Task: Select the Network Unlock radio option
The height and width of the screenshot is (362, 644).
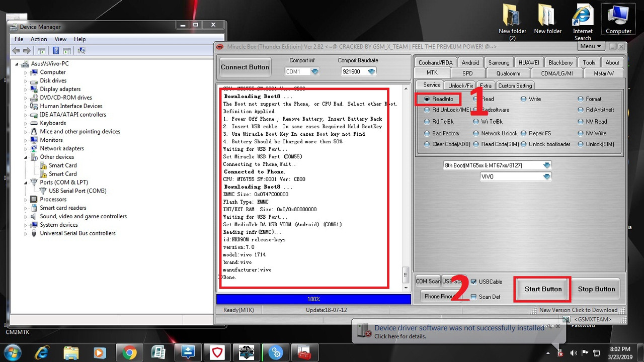Action: (476, 133)
